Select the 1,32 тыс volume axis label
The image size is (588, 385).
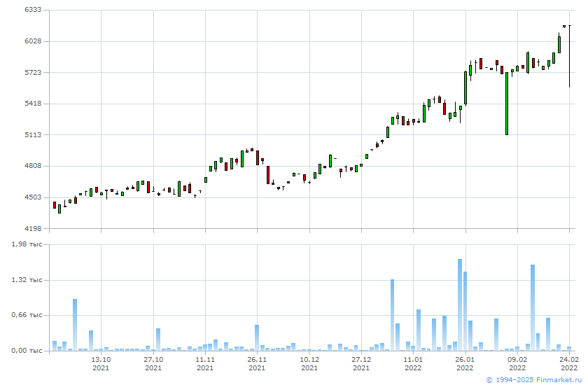[27, 280]
